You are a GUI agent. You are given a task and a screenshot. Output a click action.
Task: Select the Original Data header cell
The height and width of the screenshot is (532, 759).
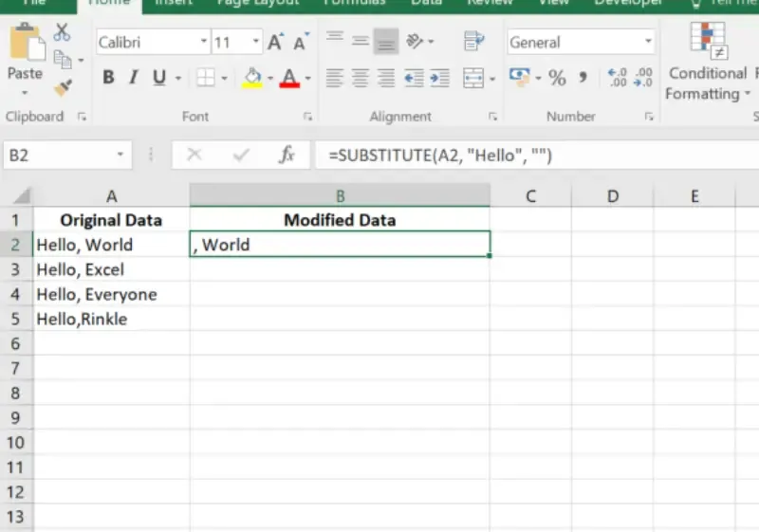pos(111,220)
